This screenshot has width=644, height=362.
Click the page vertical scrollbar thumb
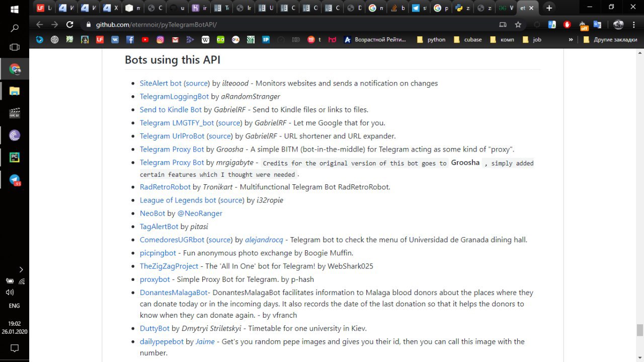(639, 330)
